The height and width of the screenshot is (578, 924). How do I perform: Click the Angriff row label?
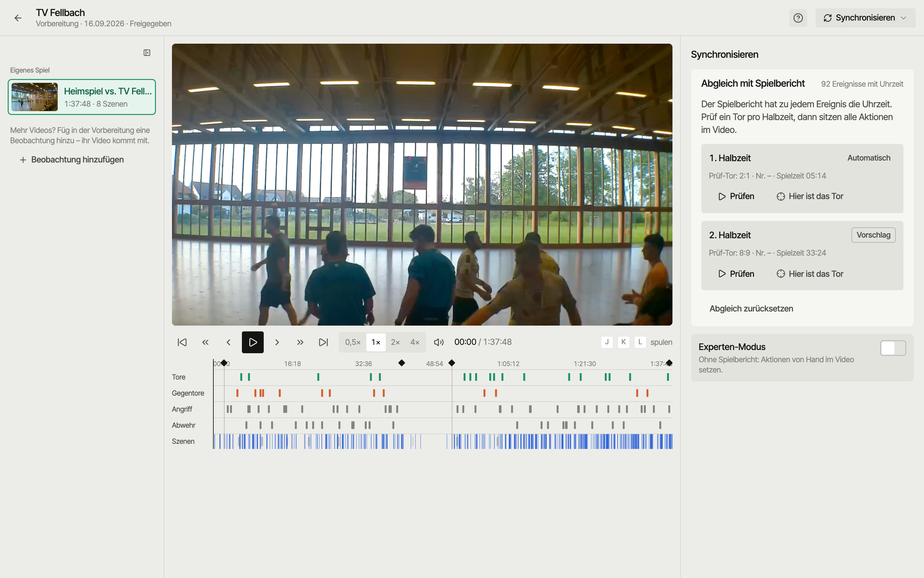(182, 409)
